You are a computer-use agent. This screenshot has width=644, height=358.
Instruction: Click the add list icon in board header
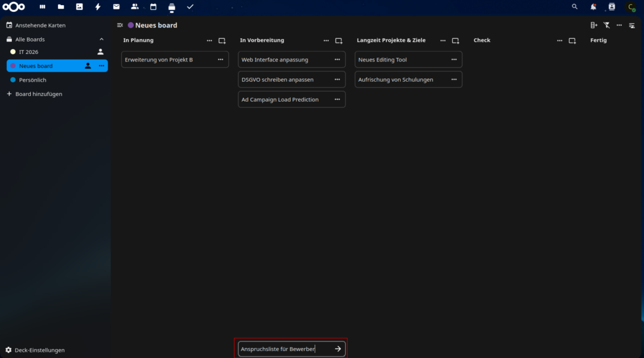[594, 25]
